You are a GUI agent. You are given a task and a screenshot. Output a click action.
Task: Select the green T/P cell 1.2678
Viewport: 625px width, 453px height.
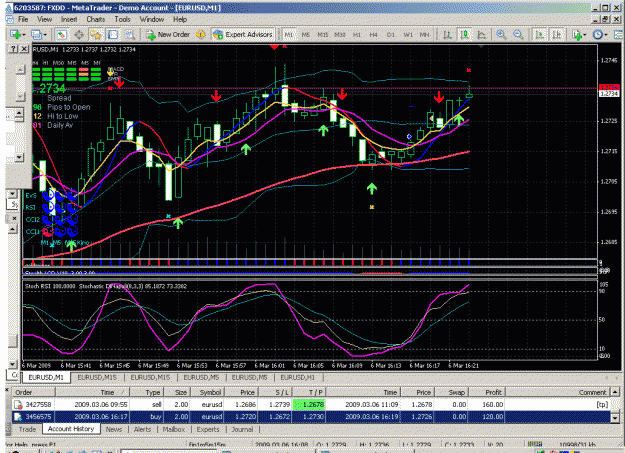pos(309,405)
